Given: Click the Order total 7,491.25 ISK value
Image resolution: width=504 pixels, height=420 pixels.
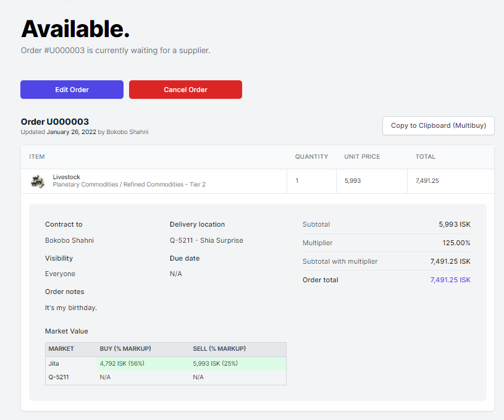Looking at the screenshot, I should coord(450,280).
